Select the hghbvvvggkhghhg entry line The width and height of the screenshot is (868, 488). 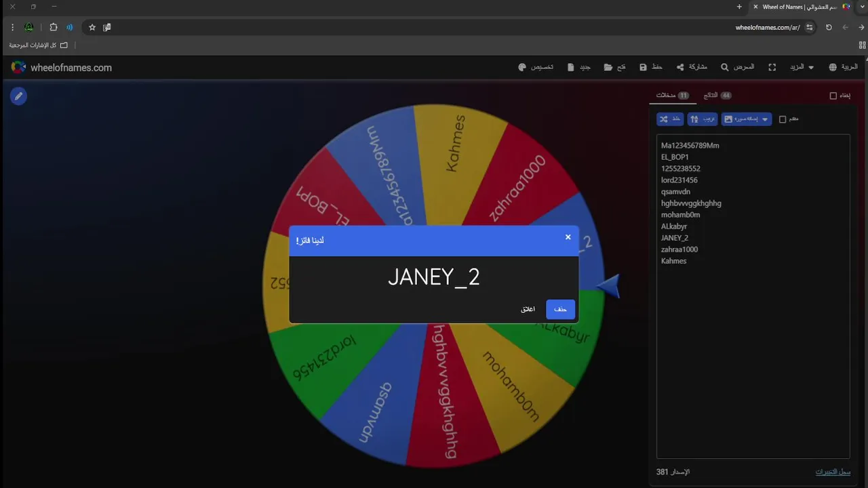[691, 203]
